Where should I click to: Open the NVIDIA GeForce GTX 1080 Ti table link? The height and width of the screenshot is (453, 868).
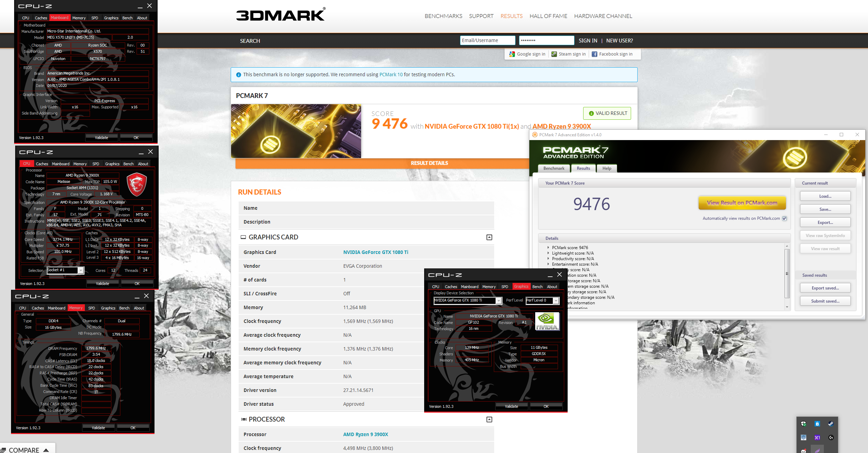pos(376,252)
